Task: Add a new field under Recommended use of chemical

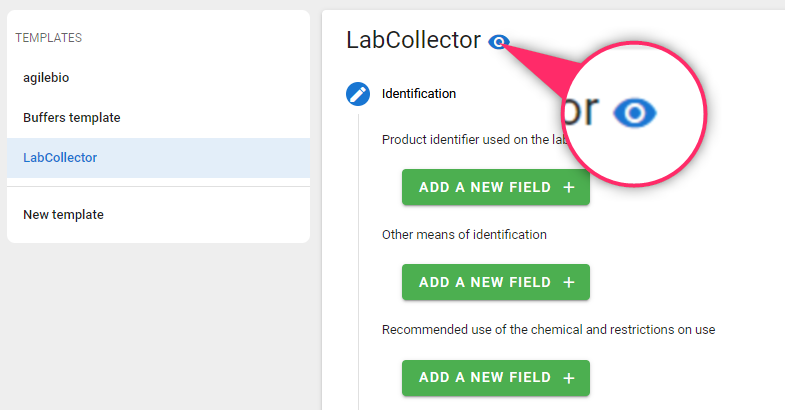Action: tap(496, 378)
